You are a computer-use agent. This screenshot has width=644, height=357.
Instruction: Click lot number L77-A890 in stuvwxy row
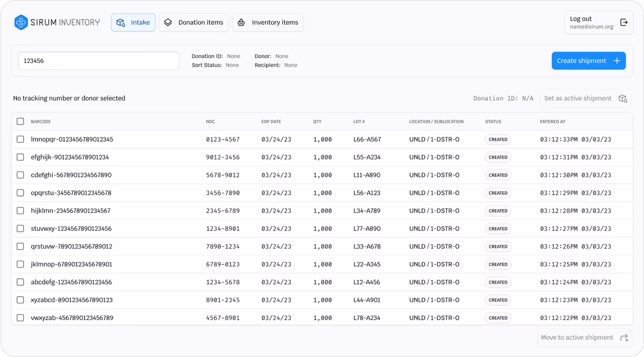click(x=367, y=228)
